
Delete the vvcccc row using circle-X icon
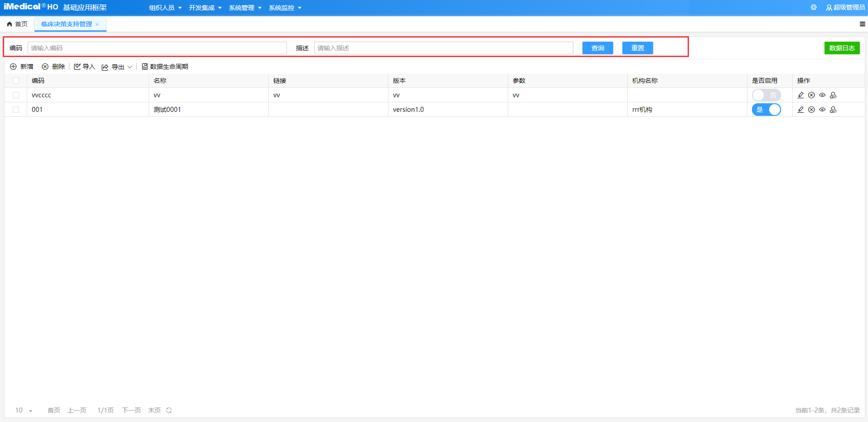[811, 95]
